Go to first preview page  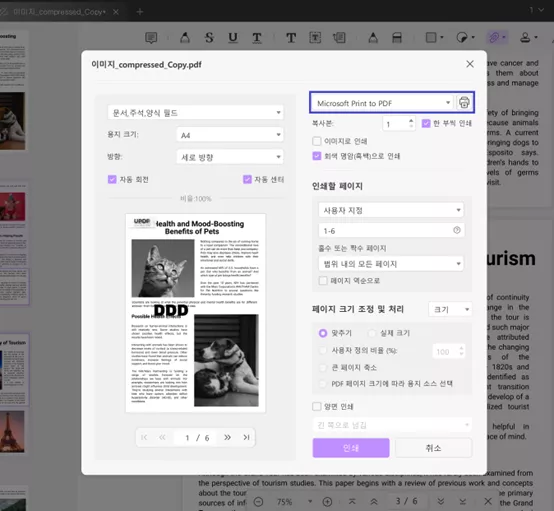coord(144,437)
